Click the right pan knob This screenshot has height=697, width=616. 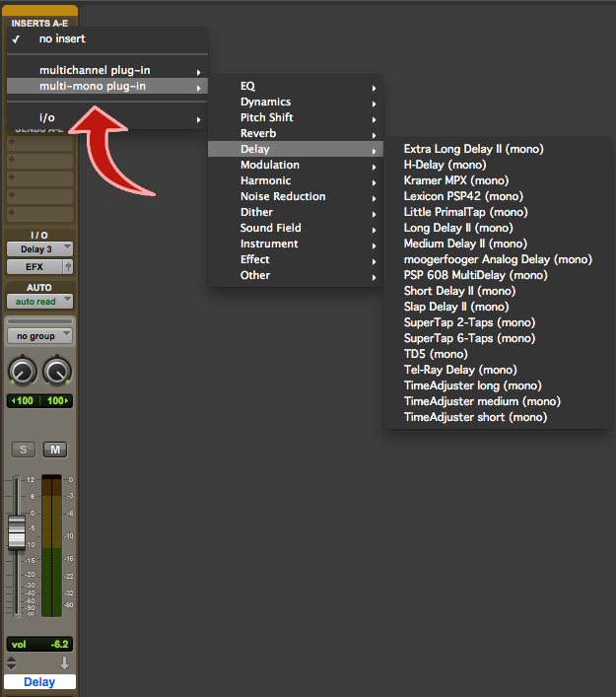[x=57, y=372]
